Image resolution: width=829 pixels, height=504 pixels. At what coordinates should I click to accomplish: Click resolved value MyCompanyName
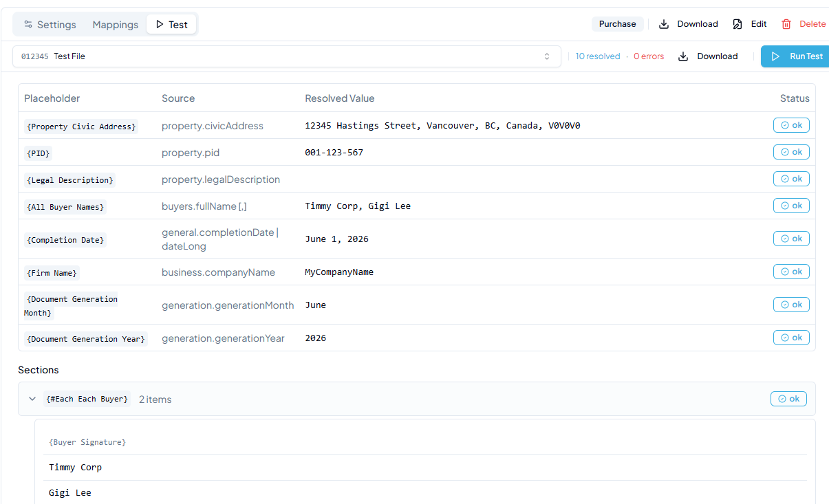(x=339, y=272)
